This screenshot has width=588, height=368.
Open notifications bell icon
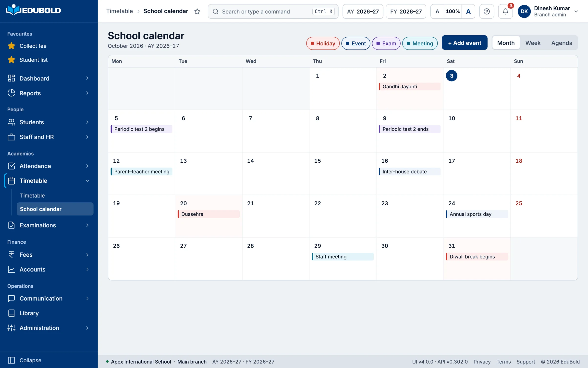pos(505,11)
